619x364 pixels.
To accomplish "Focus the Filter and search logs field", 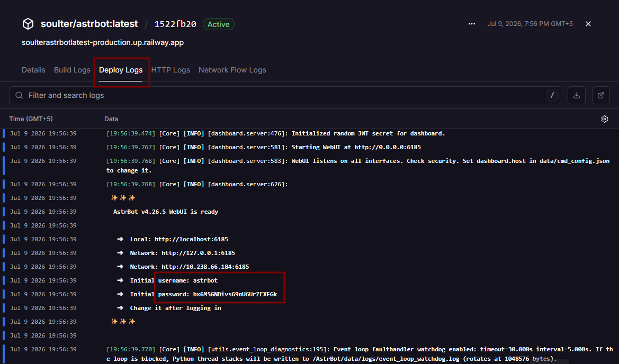I will (285, 95).
